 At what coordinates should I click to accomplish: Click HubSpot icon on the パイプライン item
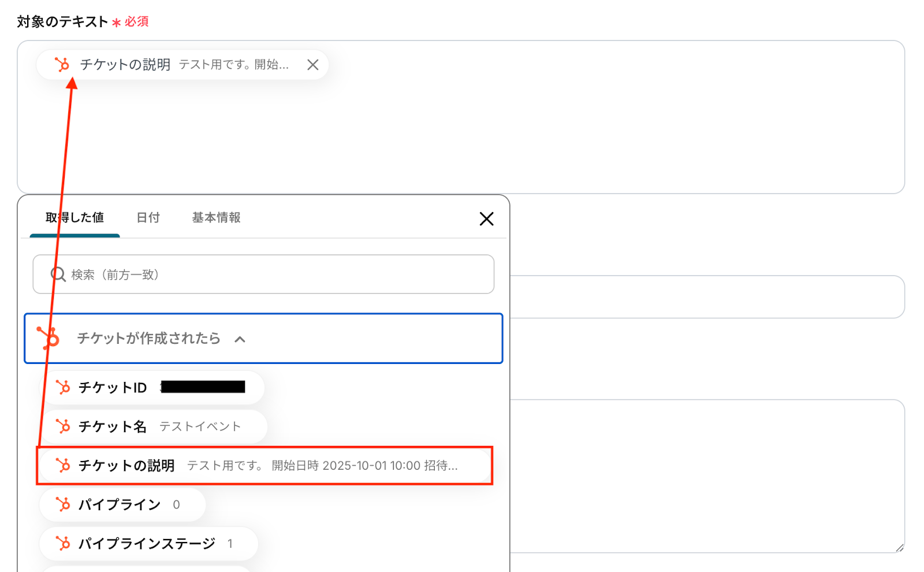(x=63, y=504)
